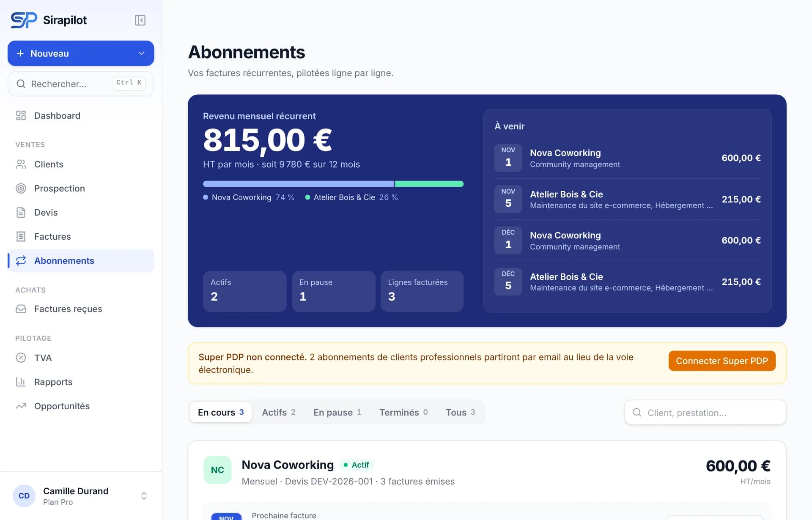Click the blue Nova Coworking revenue bar segment
Screen dimensions: 812x520
click(299, 184)
